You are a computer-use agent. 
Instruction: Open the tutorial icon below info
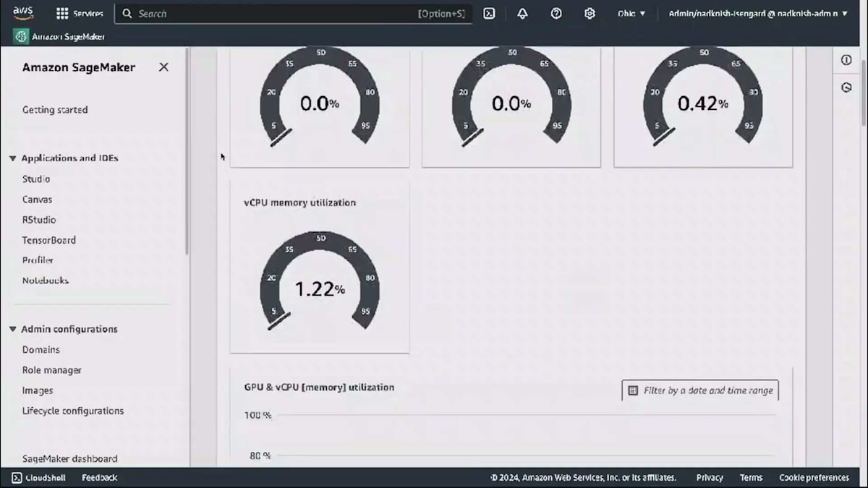point(846,87)
